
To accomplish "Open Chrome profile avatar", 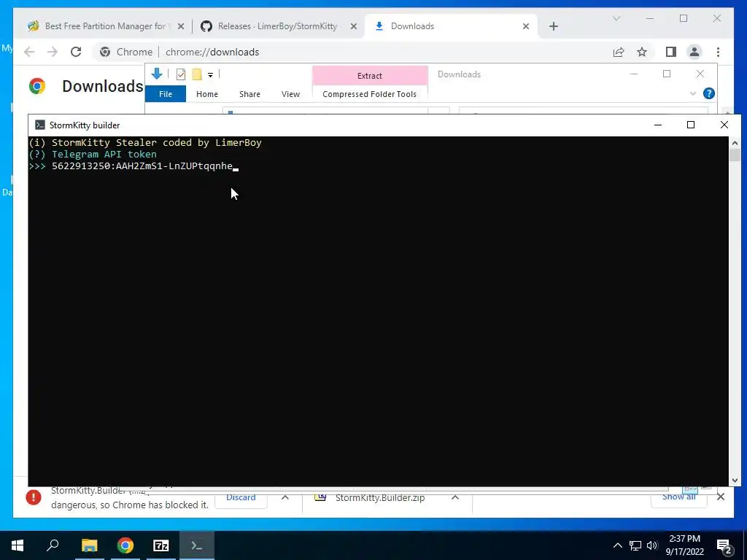I will point(694,52).
